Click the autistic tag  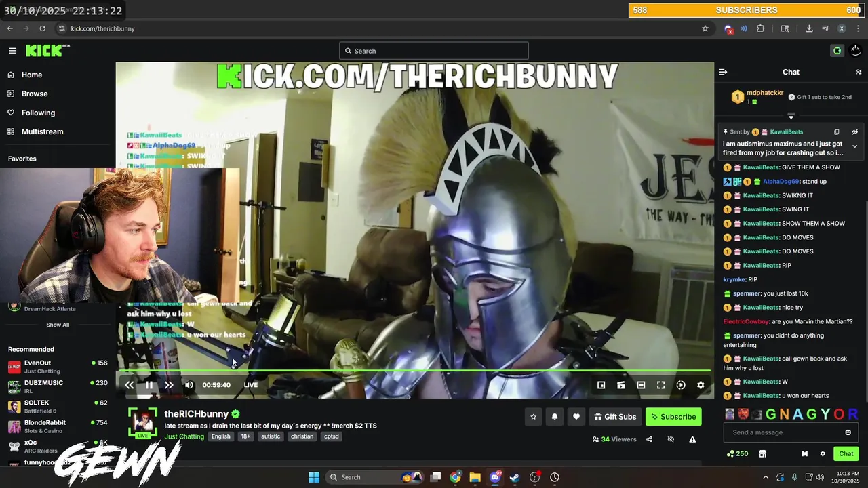[x=271, y=436]
